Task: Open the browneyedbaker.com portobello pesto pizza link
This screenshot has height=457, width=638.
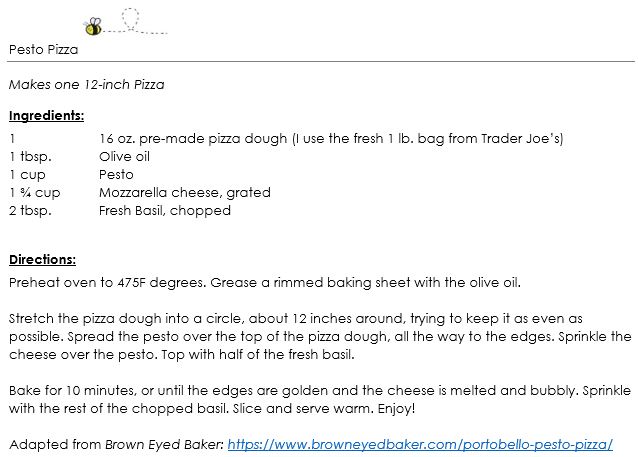Action: click(x=420, y=443)
